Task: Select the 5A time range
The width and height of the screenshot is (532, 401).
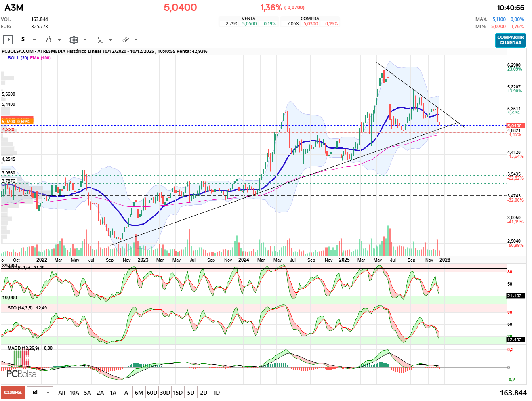Action: point(87,393)
